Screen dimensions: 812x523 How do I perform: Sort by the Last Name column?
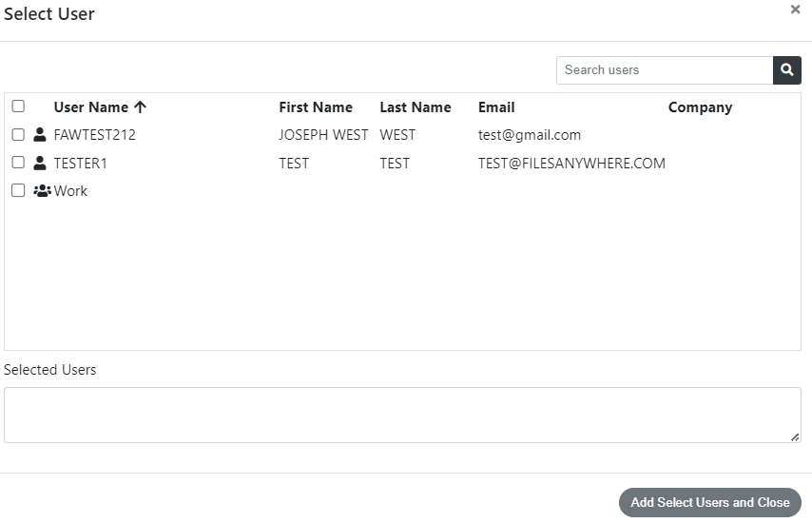coord(416,107)
